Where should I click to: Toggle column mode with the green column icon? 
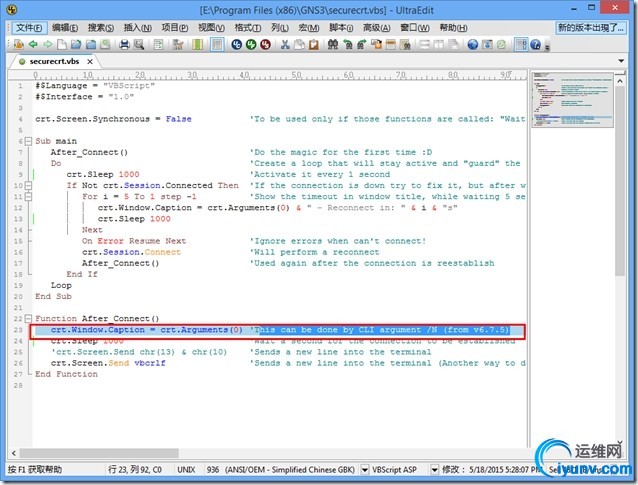pyautogui.click(x=197, y=44)
